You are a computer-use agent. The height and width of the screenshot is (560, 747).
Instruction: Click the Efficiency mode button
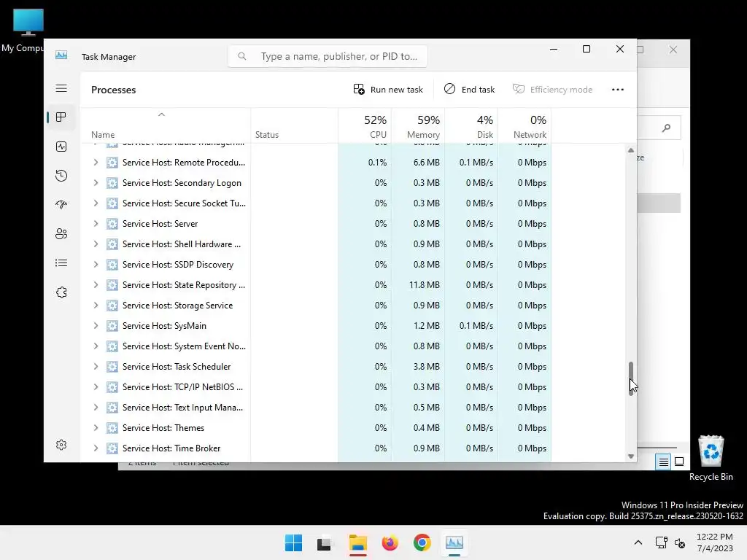[x=553, y=90]
